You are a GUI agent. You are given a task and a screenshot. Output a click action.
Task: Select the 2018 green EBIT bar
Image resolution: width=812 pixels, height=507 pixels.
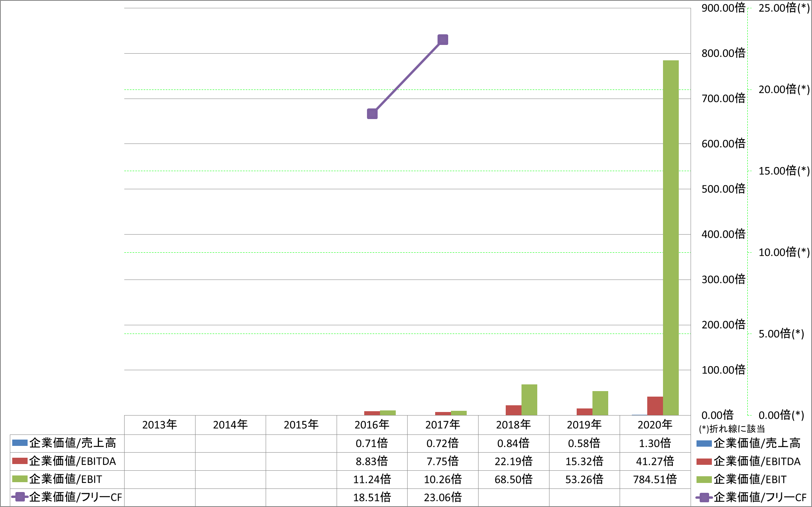coord(529,400)
